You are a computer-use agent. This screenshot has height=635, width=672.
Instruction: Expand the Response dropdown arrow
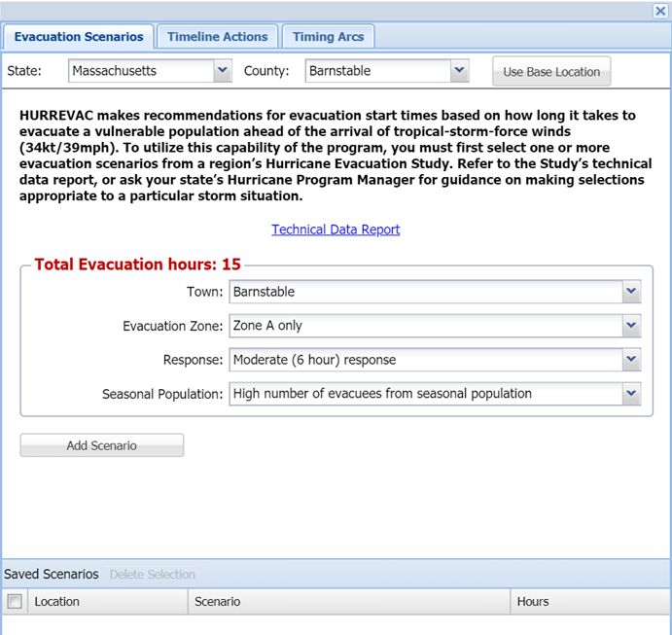click(x=631, y=360)
